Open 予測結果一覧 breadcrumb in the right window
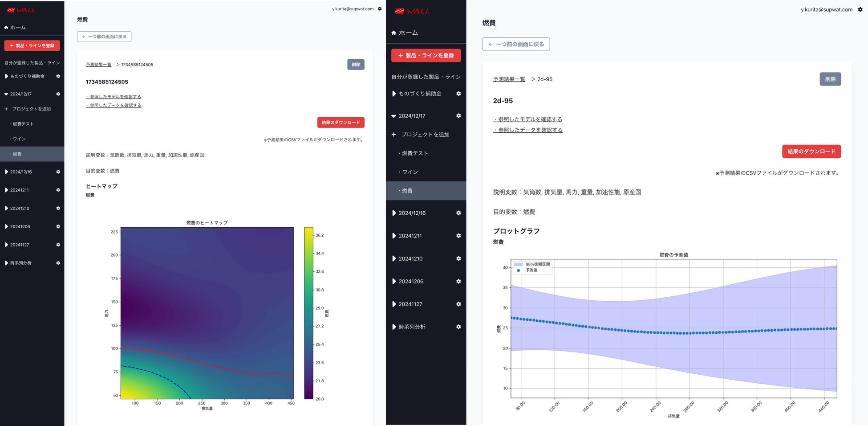The width and height of the screenshot is (868, 426). click(x=509, y=79)
